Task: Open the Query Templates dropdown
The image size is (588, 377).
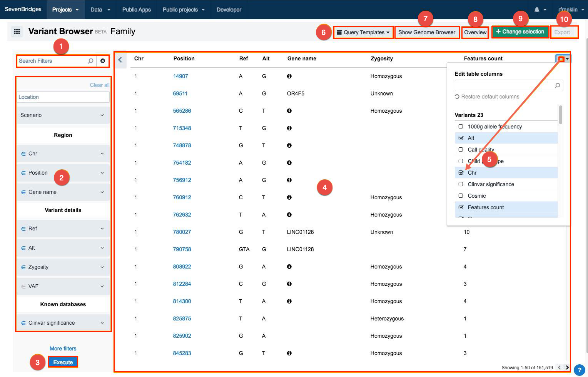Action: click(363, 32)
